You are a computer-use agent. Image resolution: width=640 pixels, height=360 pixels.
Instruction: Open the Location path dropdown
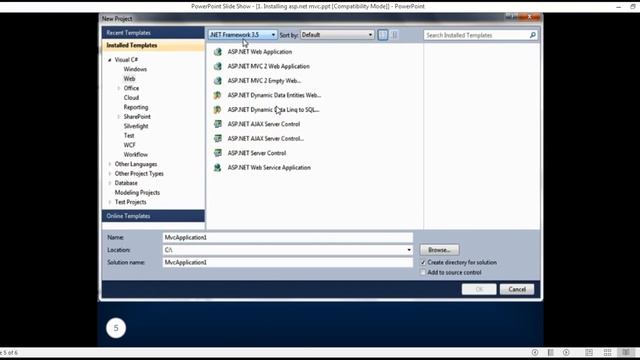click(x=409, y=250)
